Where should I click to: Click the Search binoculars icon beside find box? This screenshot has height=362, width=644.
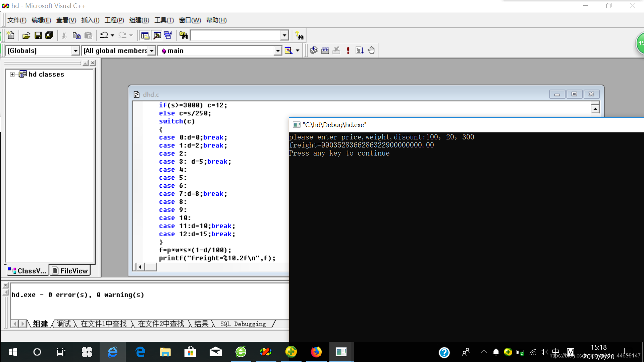pyautogui.click(x=299, y=35)
